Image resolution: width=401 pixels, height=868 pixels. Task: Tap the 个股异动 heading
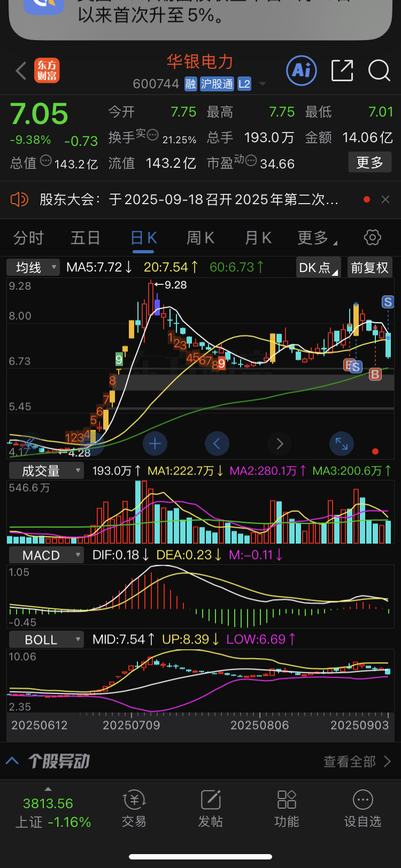click(59, 761)
